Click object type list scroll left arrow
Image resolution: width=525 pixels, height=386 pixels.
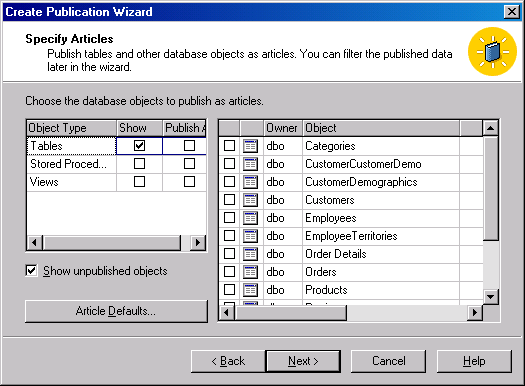(34, 242)
